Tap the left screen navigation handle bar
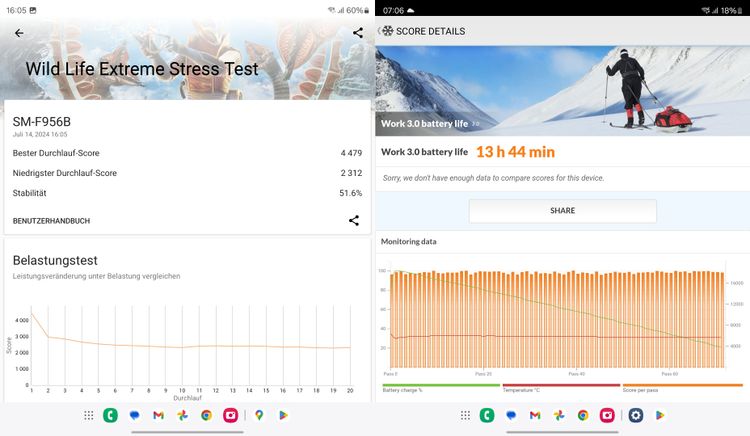The image size is (750, 436). (188, 432)
